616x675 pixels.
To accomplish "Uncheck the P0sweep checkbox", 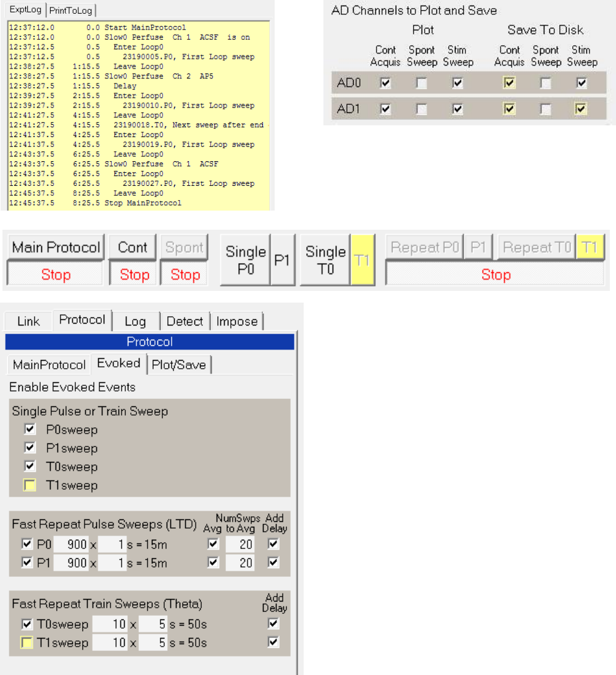I will click(x=28, y=429).
